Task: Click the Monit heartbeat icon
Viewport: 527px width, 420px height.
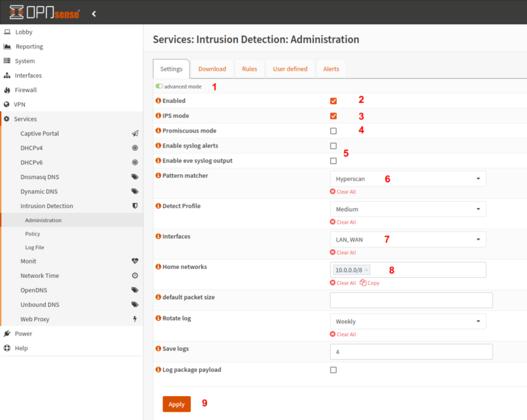Action: [x=135, y=261]
